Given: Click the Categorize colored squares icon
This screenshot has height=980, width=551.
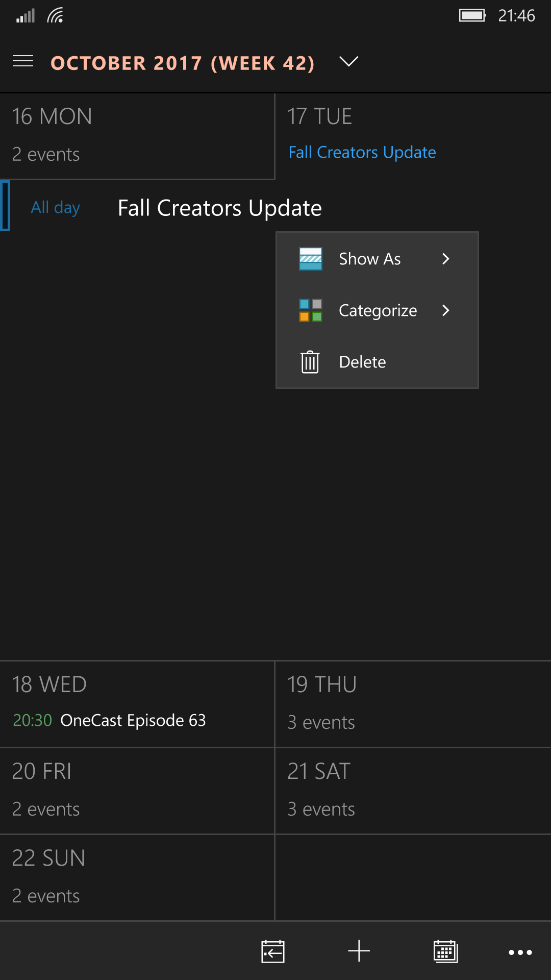Looking at the screenshot, I should [310, 310].
